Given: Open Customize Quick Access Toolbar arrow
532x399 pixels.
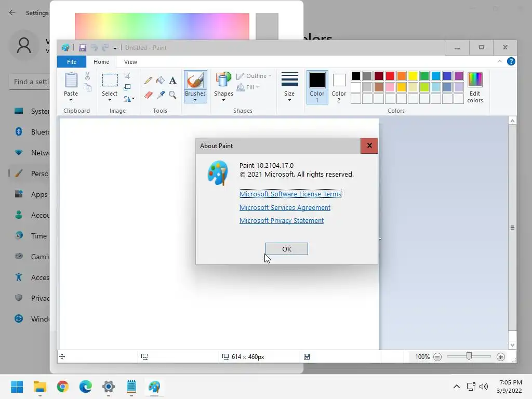Looking at the screenshot, I should click(115, 48).
